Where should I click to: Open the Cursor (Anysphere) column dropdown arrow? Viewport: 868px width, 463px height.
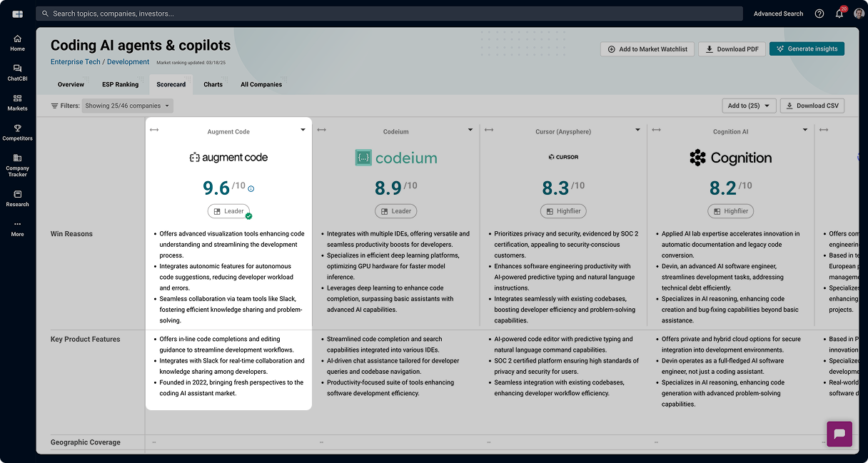[x=637, y=130]
